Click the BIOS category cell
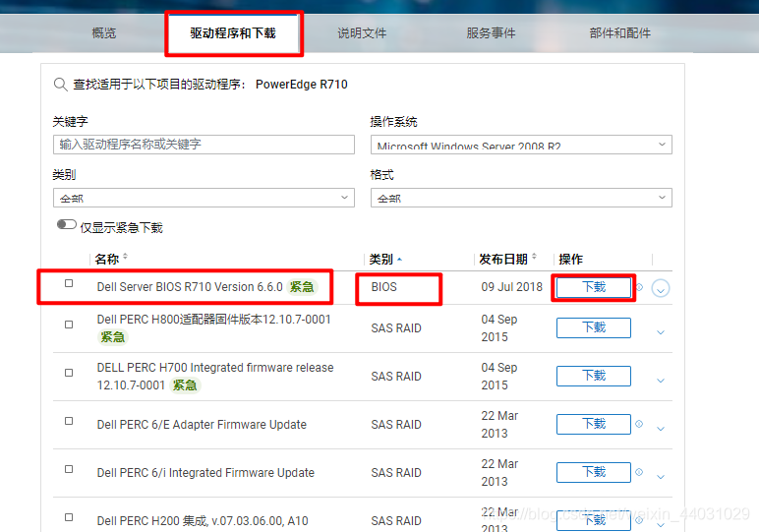This screenshot has height=532, width=759. pyautogui.click(x=383, y=287)
